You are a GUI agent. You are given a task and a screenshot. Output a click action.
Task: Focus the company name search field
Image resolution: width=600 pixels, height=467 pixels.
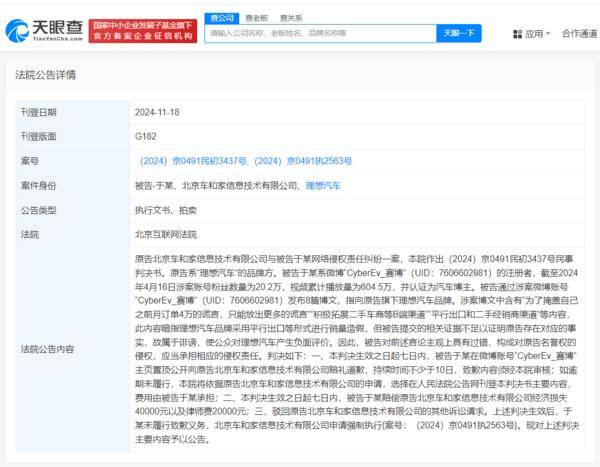[x=321, y=33]
